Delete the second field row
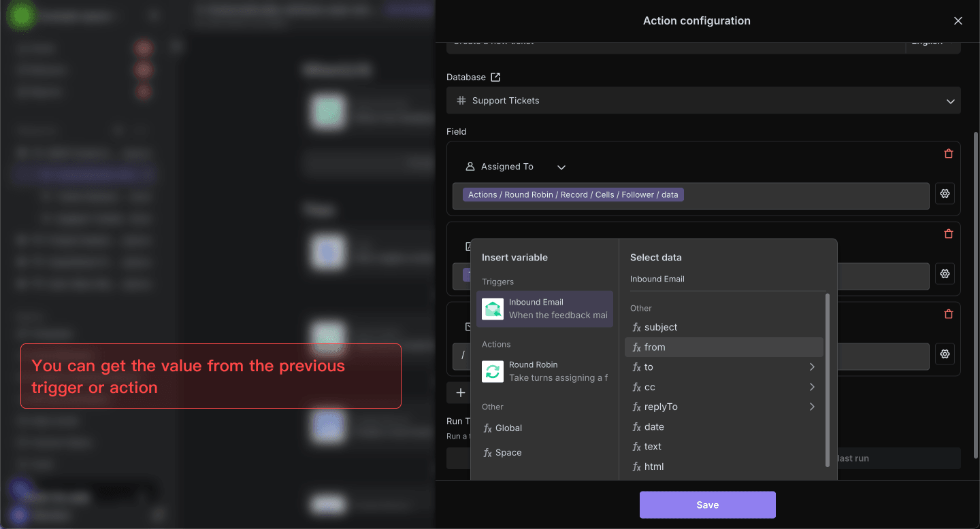 (949, 234)
